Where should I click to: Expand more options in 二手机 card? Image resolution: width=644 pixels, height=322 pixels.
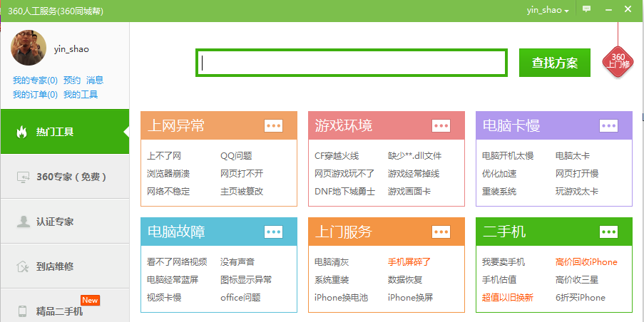[x=608, y=232]
